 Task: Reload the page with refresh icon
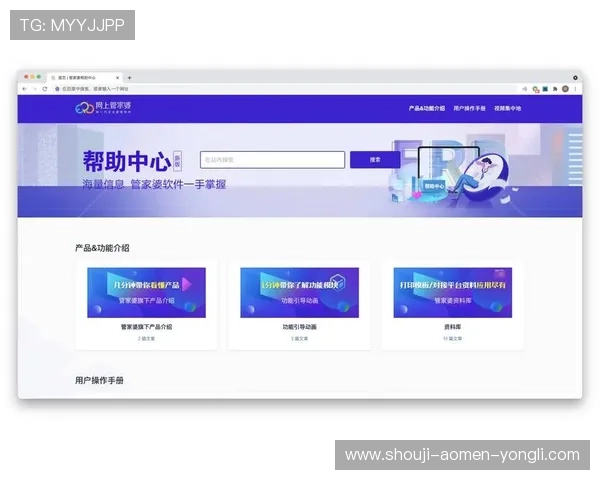(x=45, y=89)
